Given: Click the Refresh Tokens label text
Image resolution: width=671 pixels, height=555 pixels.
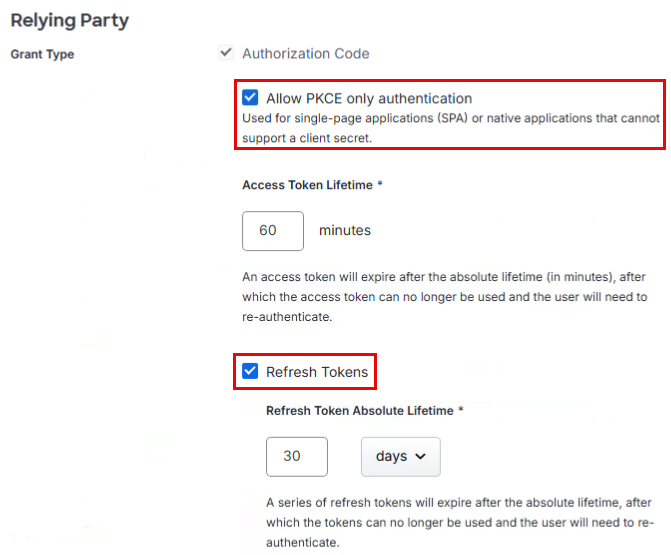Looking at the screenshot, I should (x=317, y=372).
